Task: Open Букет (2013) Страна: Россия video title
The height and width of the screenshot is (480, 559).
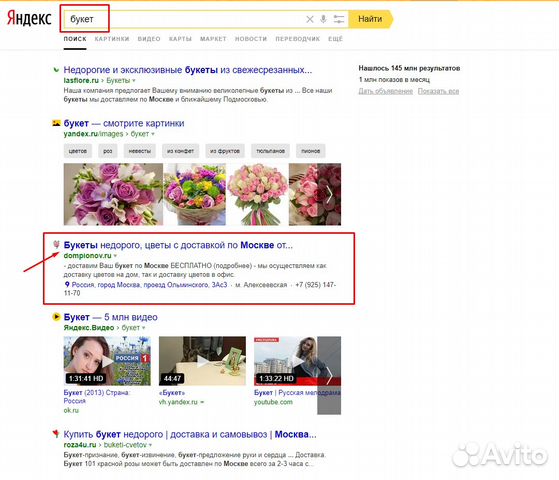Action: (x=97, y=397)
